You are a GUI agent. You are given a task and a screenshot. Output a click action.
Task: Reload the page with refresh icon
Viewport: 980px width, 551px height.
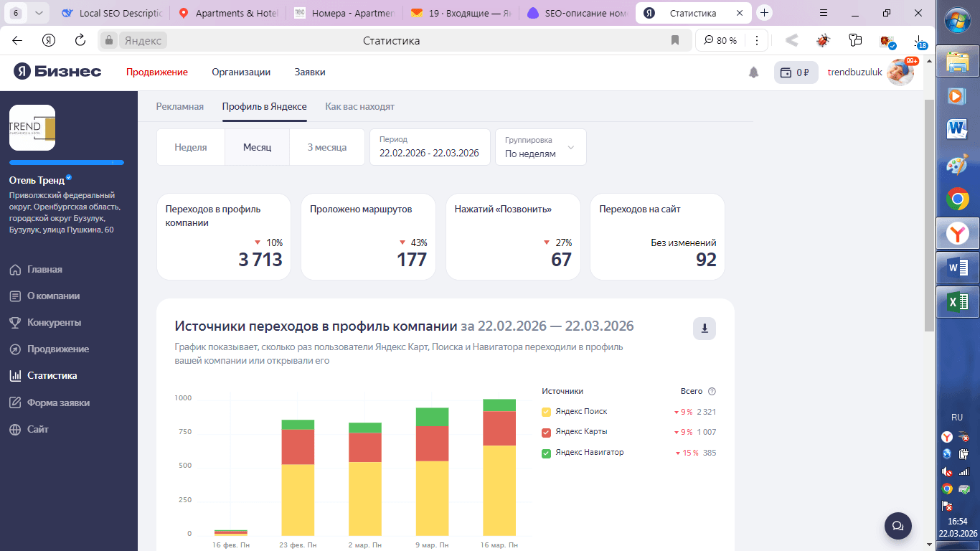pos(80,40)
